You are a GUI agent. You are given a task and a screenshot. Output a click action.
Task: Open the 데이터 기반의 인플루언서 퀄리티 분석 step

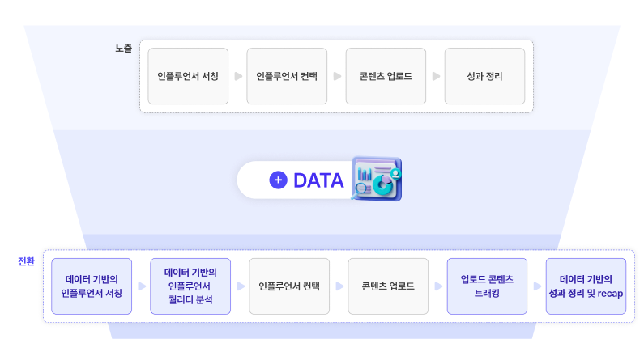click(x=190, y=286)
